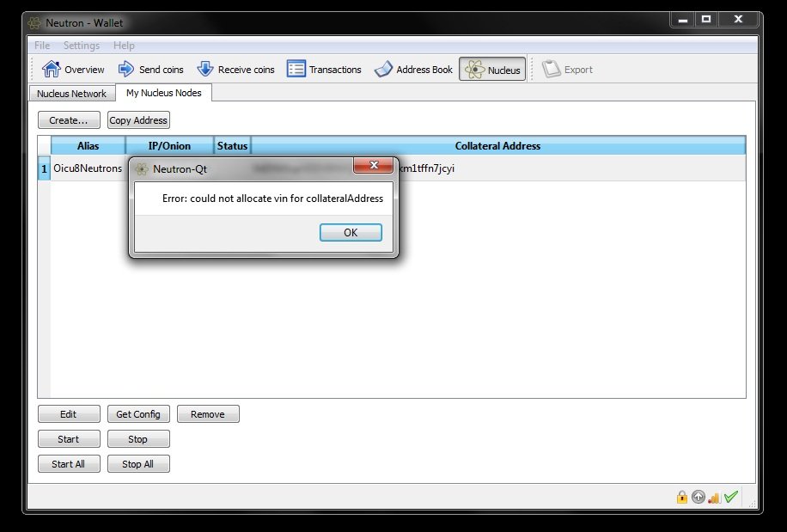Open the Help menu
This screenshot has height=532, width=787.
point(124,46)
